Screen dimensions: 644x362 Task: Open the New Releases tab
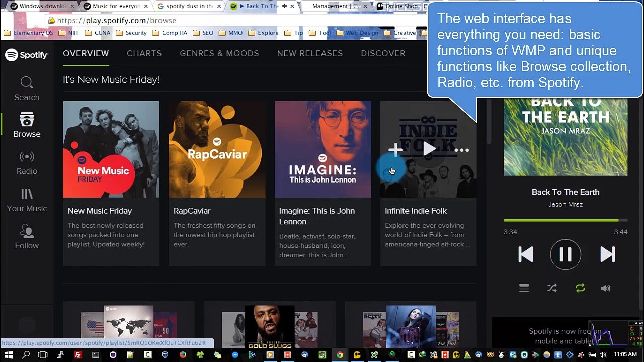tap(309, 53)
